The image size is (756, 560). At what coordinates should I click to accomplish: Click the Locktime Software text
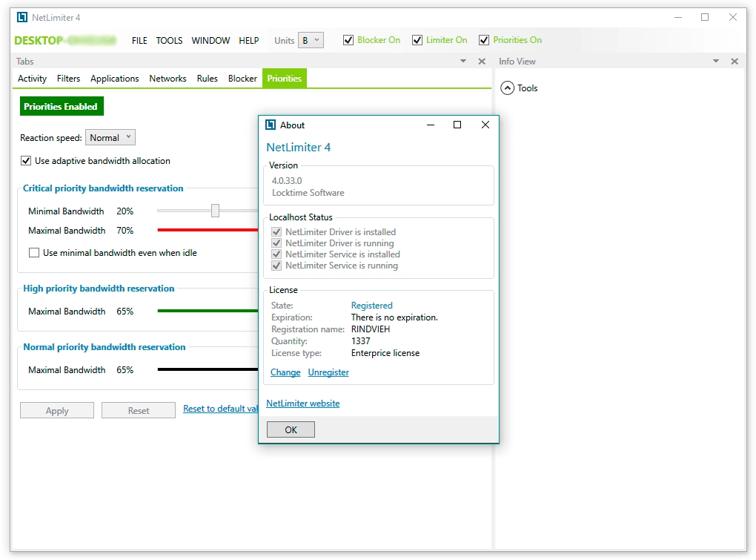(308, 192)
